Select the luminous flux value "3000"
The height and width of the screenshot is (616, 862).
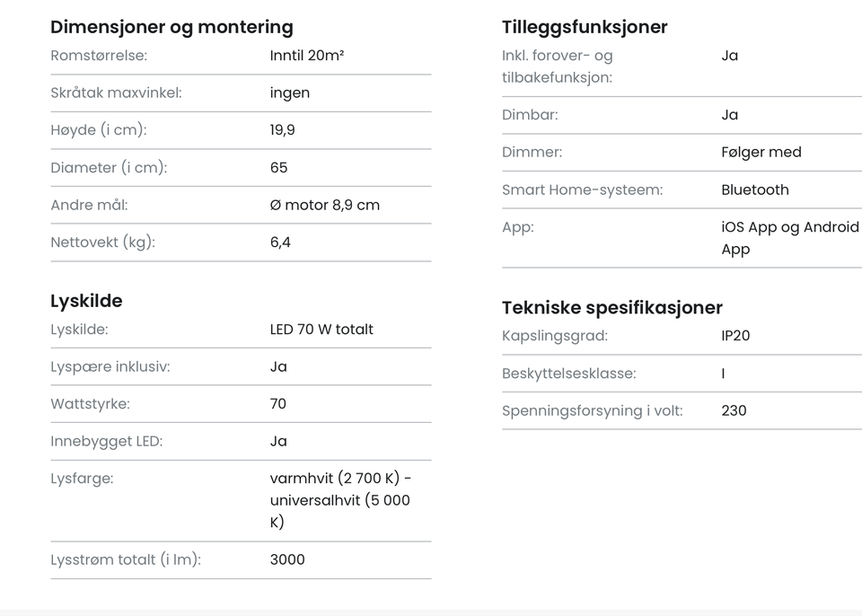[287, 560]
